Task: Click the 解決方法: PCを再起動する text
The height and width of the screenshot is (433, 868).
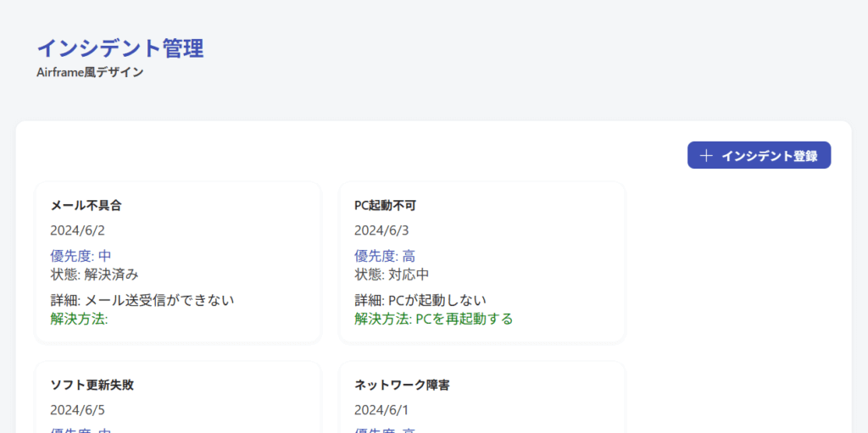Action: point(433,319)
